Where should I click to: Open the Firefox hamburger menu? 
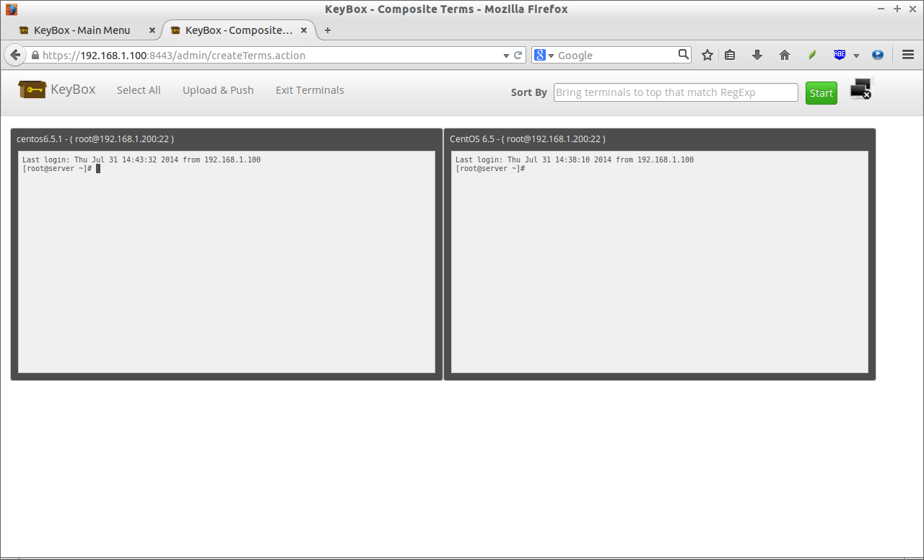tap(908, 55)
